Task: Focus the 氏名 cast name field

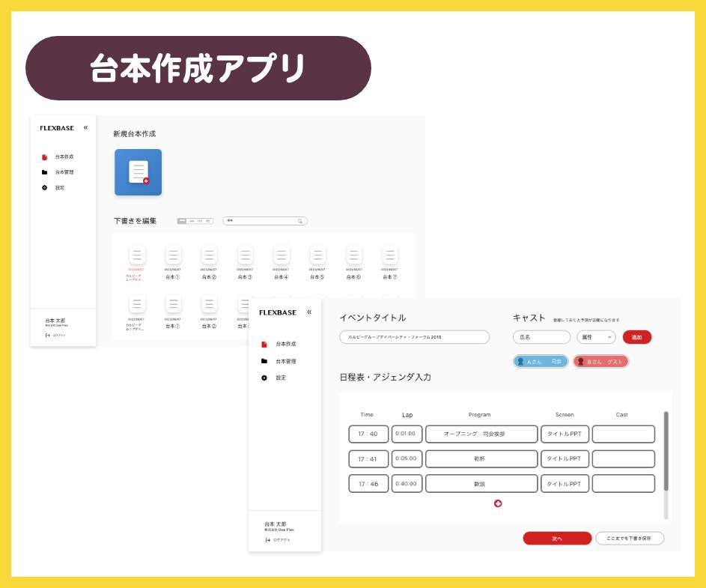Action: tap(541, 337)
